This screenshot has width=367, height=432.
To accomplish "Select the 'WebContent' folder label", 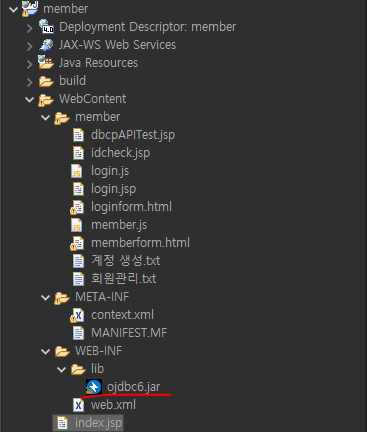I will pos(92,99).
